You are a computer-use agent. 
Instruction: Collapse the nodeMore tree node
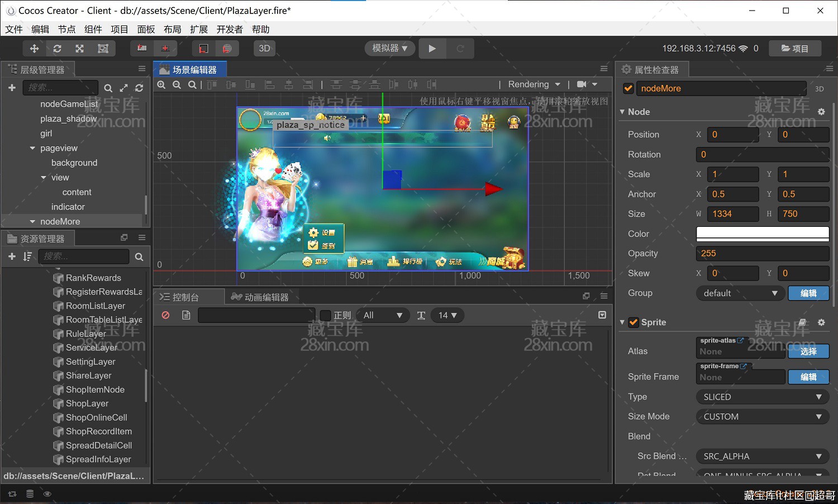32,222
